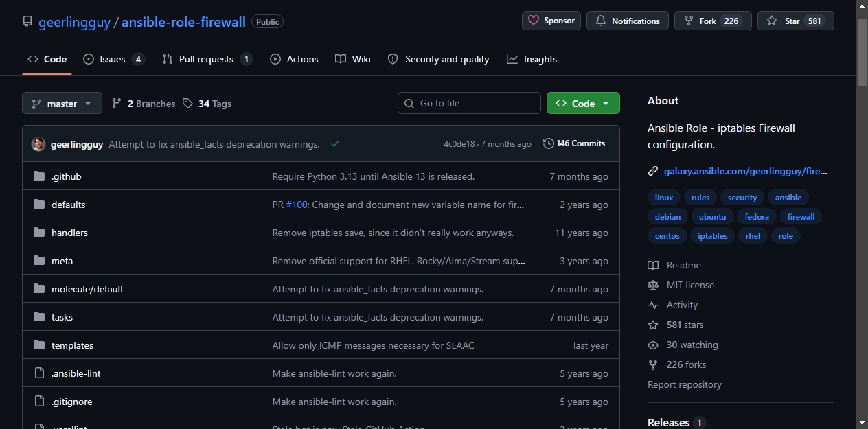Click the Sponsor heart button
This screenshot has height=429, width=868.
[551, 21]
